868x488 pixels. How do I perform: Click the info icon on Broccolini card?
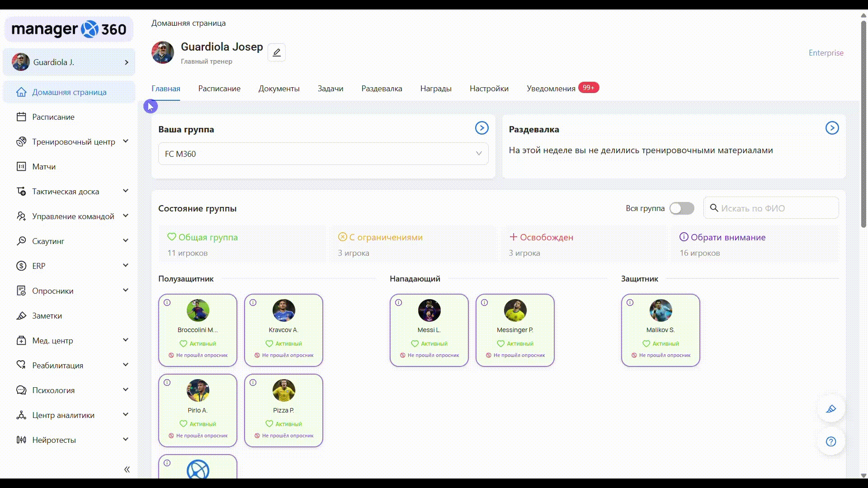167,303
